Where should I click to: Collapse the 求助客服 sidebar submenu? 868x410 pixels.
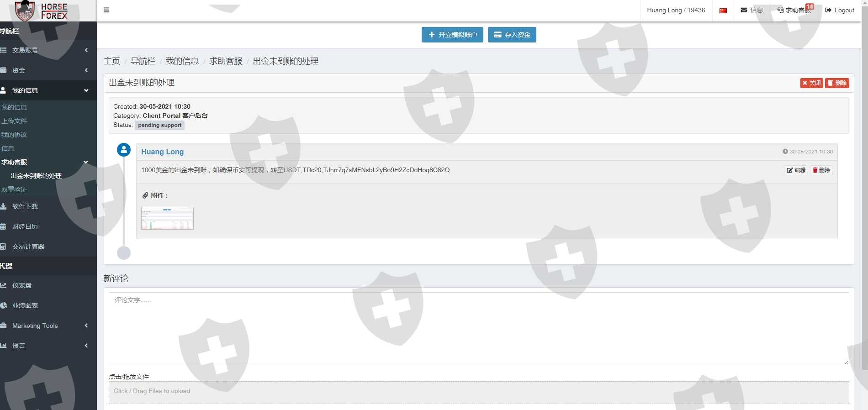[x=48, y=162]
